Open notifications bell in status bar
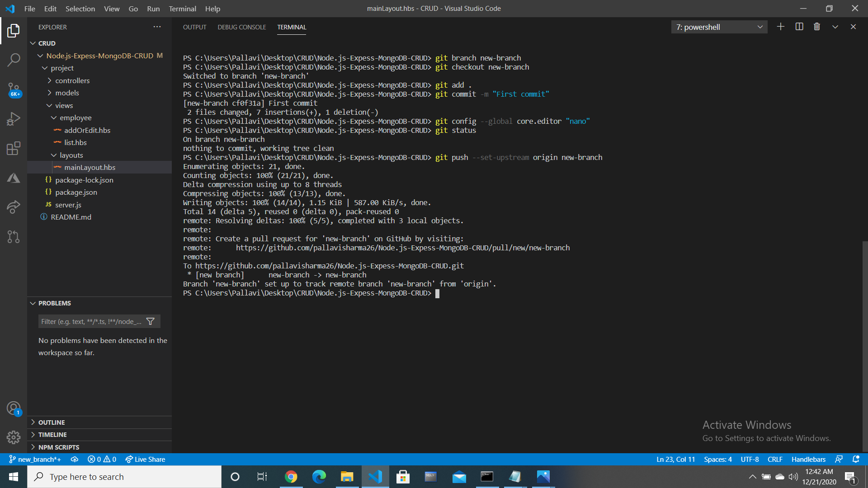Image resolution: width=868 pixels, height=488 pixels. click(x=856, y=459)
